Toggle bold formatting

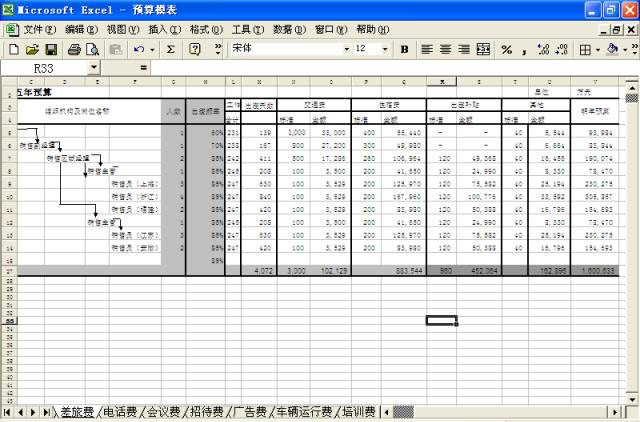tap(404, 49)
